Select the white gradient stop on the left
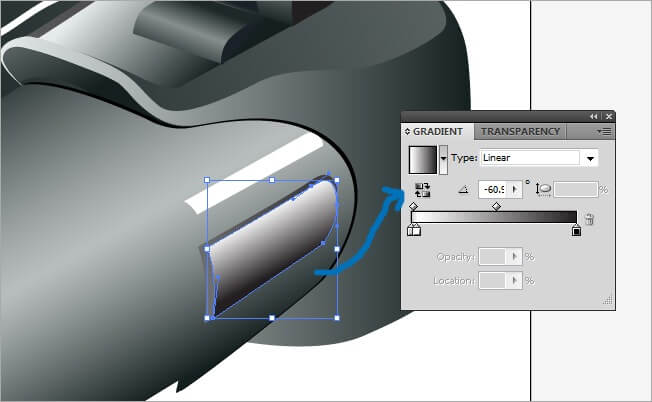652x402 pixels. pyautogui.click(x=414, y=230)
